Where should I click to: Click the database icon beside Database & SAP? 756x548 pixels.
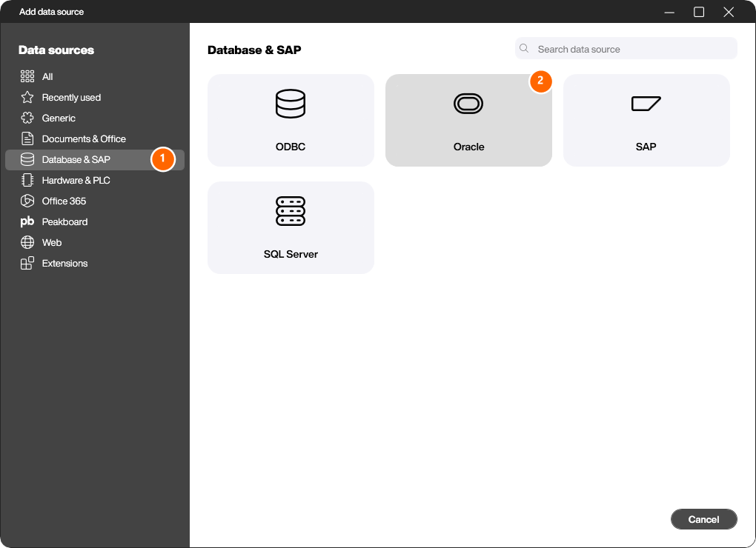pos(27,159)
